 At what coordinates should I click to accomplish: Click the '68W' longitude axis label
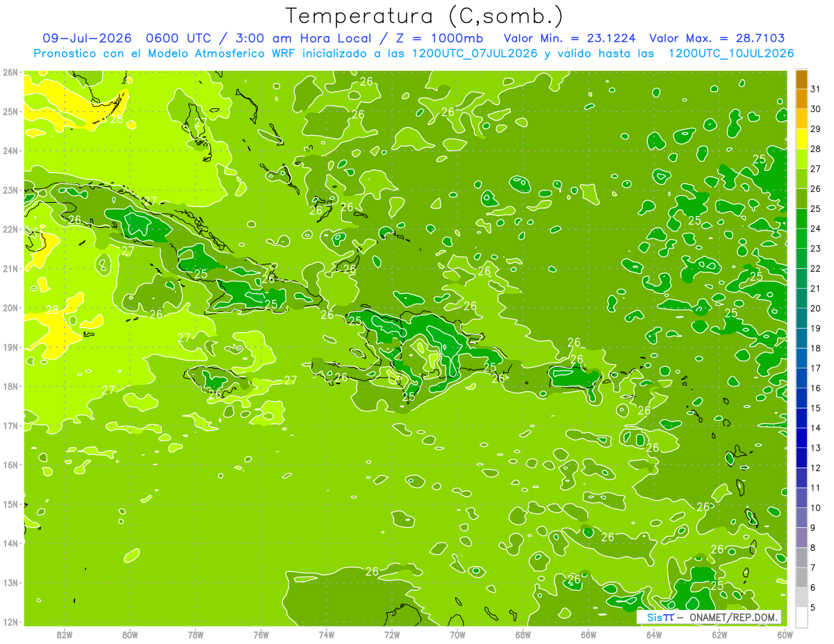coord(523,634)
